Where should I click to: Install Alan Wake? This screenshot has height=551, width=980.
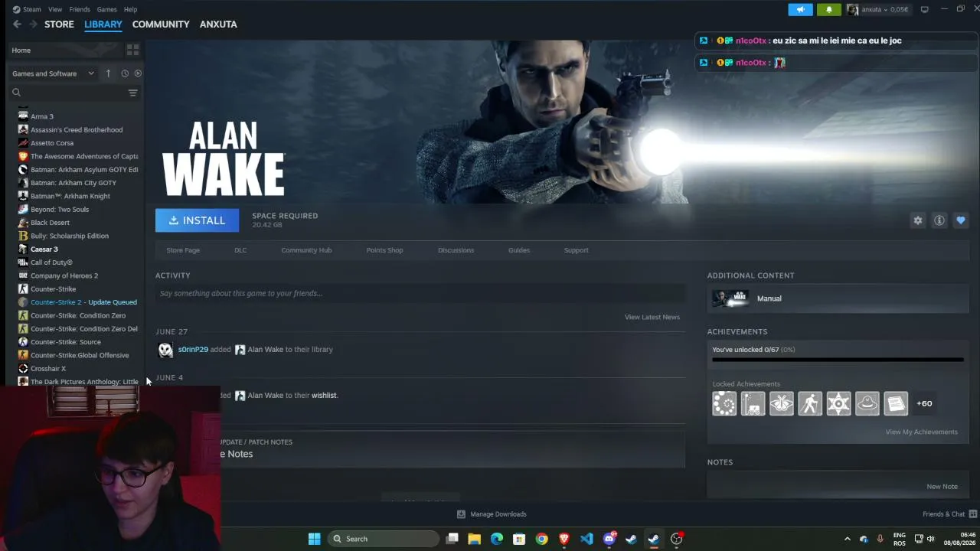pyautogui.click(x=197, y=220)
